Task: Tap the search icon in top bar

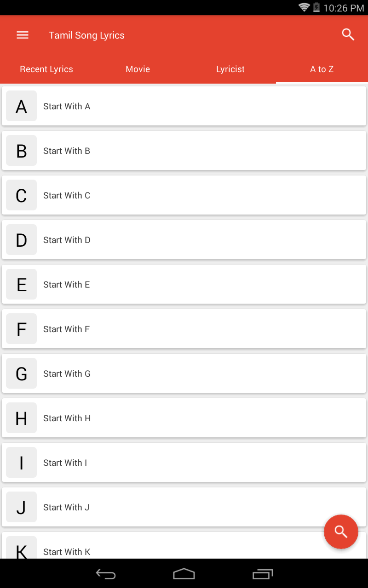Action: (348, 34)
